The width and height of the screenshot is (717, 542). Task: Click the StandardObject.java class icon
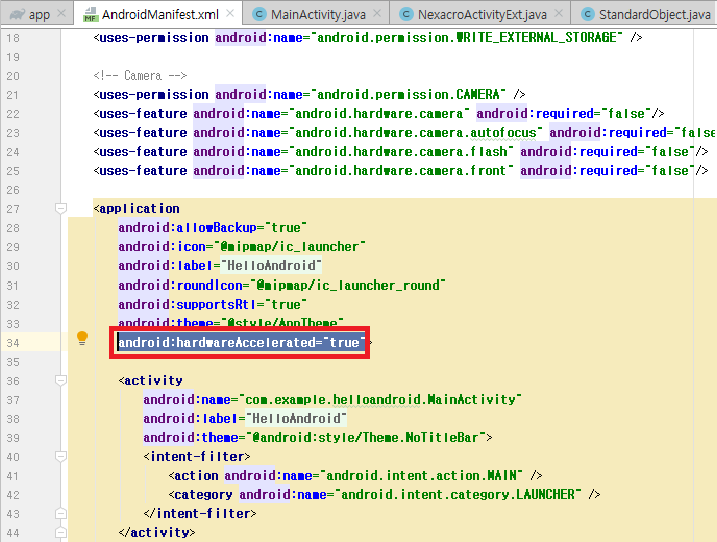pos(583,15)
